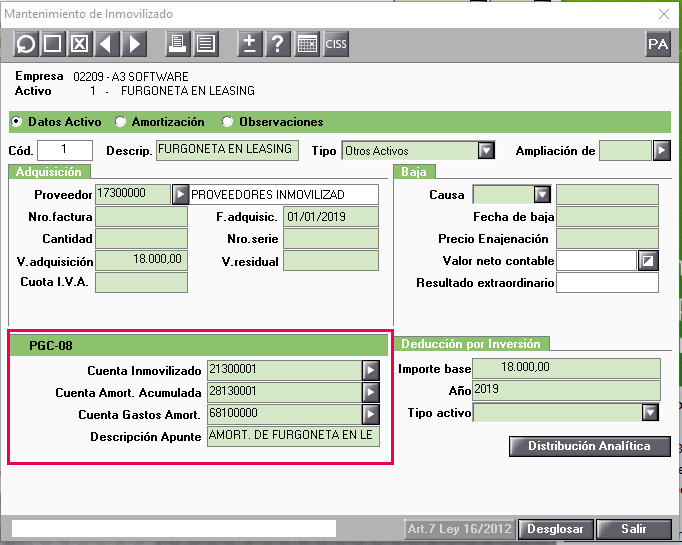Click the PA button in toolbar
The image size is (682, 545).
[x=658, y=44]
